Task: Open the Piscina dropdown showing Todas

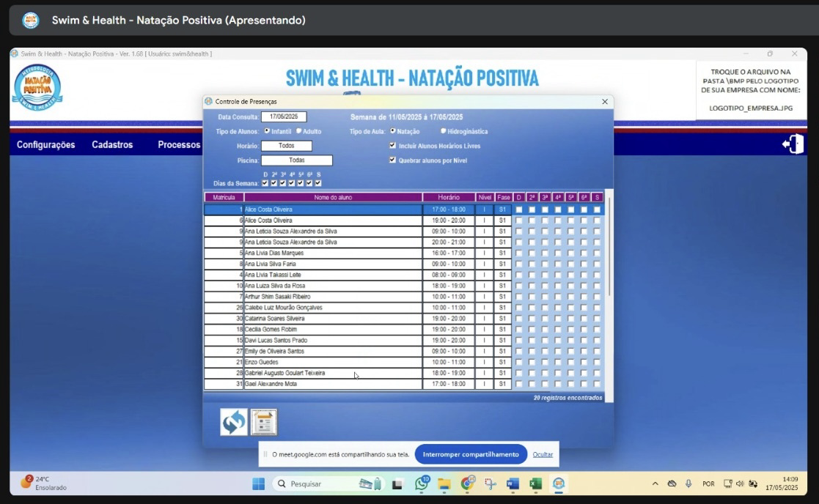Action: 297,160
